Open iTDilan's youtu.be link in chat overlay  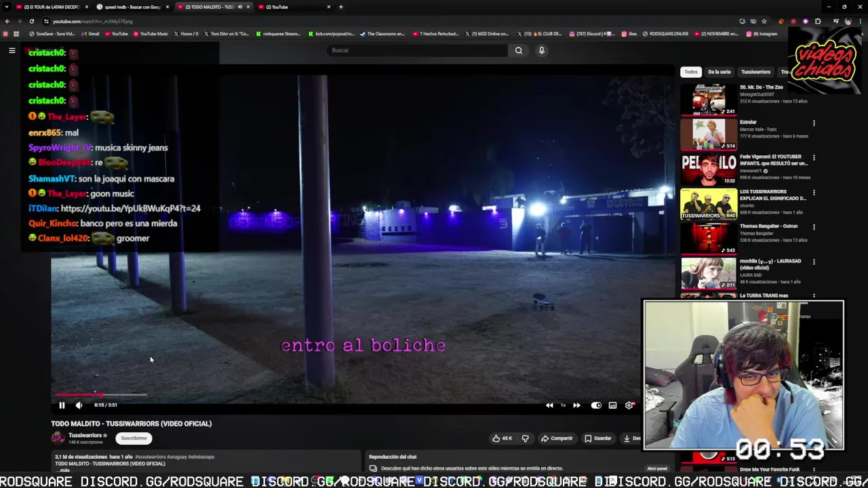coord(130,209)
